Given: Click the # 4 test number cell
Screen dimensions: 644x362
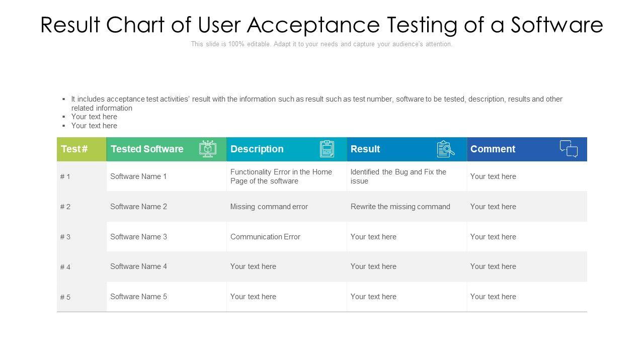Looking at the screenshot, I should pos(65,267).
